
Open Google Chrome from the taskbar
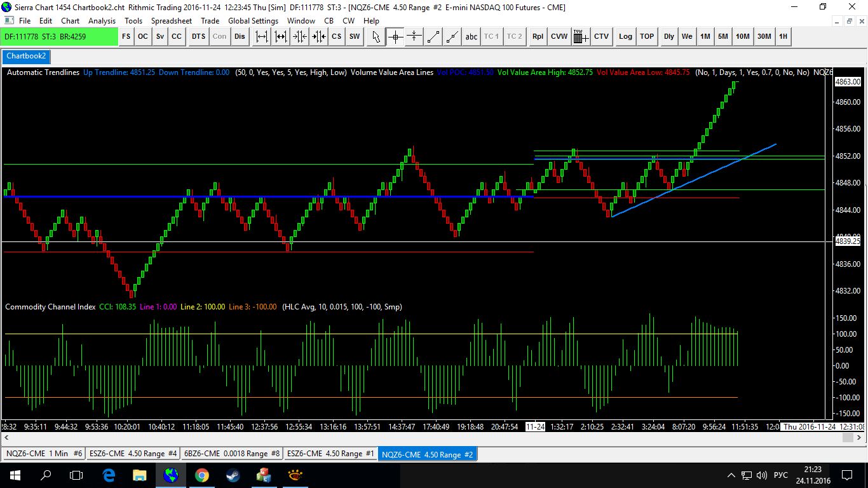tap(201, 475)
